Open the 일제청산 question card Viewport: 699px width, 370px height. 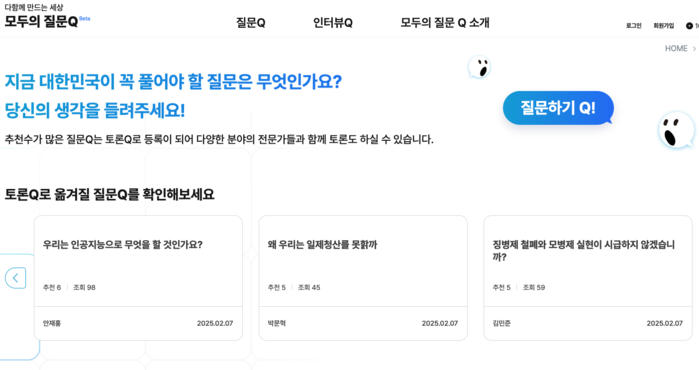tap(322, 245)
